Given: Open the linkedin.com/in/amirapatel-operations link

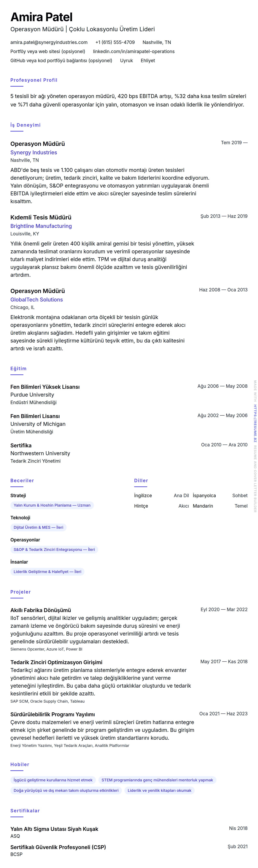Looking at the screenshot, I should 134,52.
